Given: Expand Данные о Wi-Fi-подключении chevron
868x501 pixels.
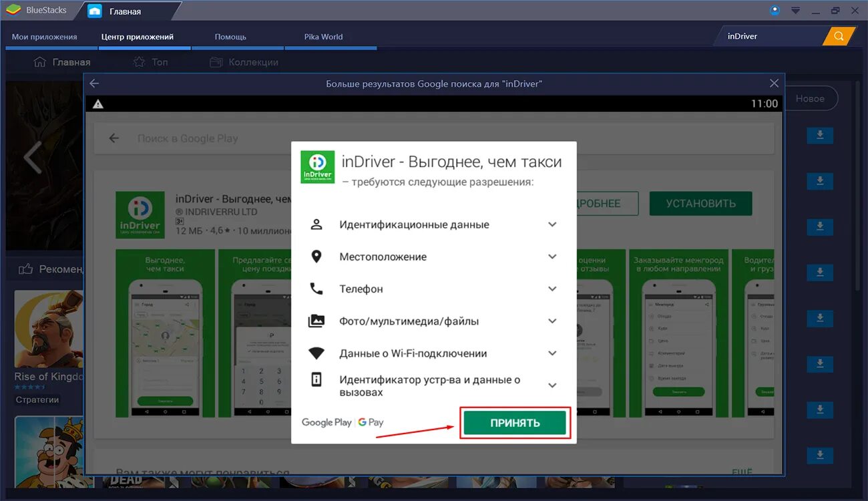Looking at the screenshot, I should tap(552, 353).
